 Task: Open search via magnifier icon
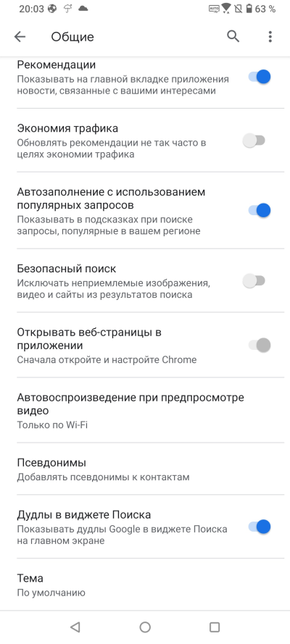coord(233,36)
